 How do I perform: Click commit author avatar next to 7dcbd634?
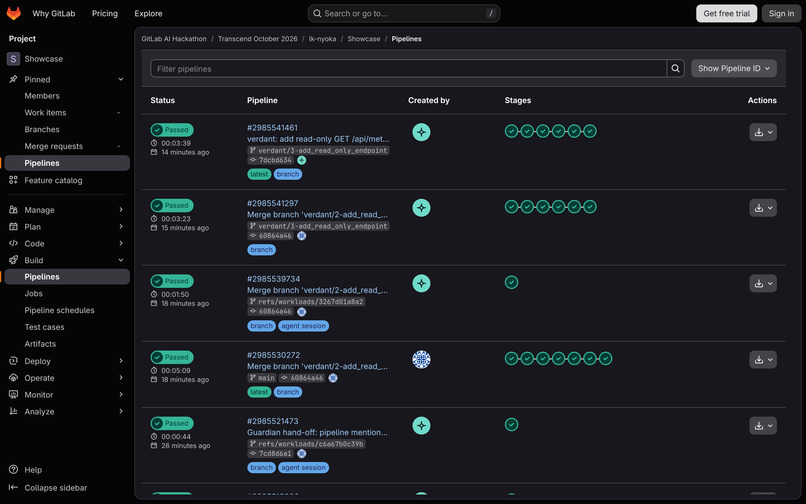point(302,160)
